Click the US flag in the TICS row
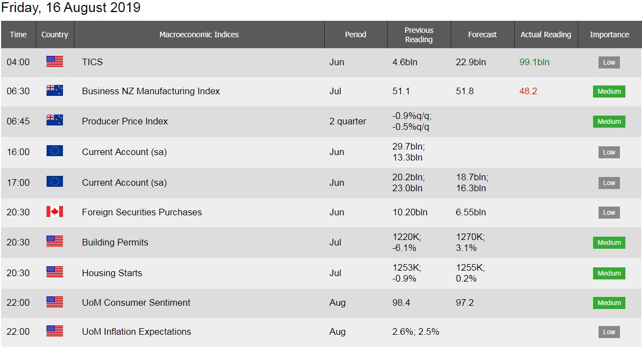This screenshot has height=349, width=644. [55, 62]
